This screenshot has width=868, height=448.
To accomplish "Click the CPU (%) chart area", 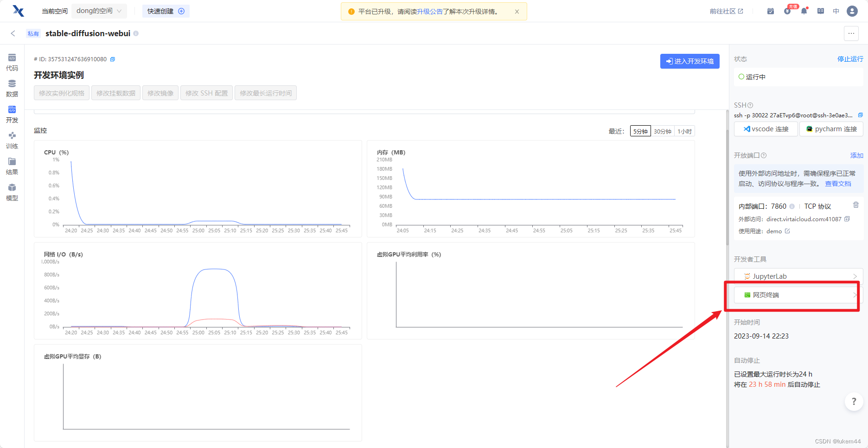I will pos(198,189).
